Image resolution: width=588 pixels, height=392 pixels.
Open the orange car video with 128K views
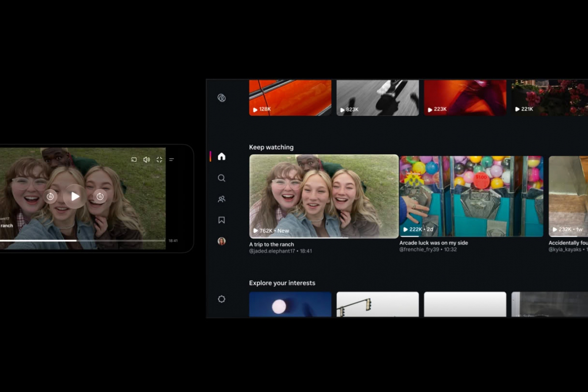(290, 98)
